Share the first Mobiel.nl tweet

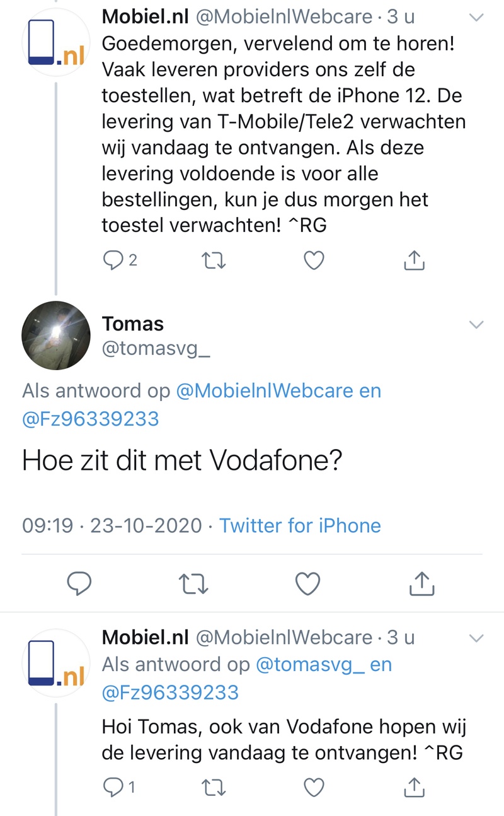[x=414, y=260]
